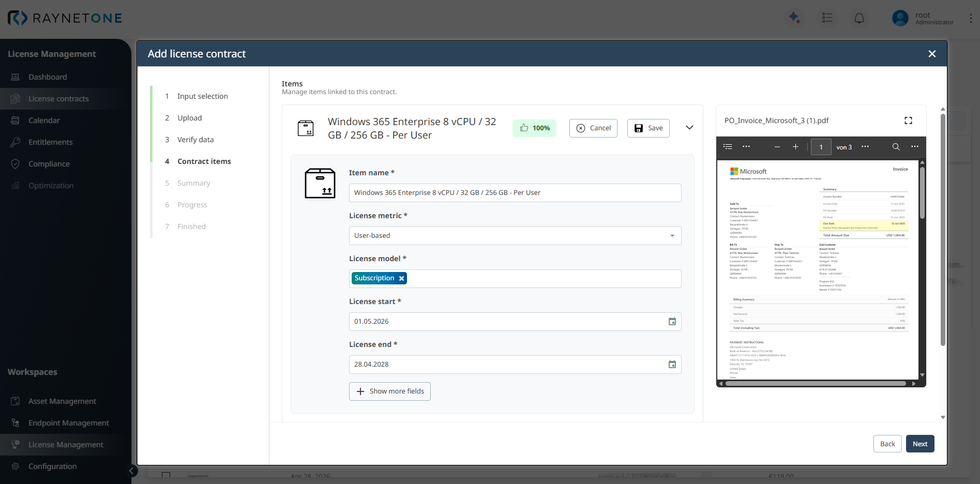Viewport: 980px width, 484px height.
Task: Remove the Subscription tag
Action: (x=401, y=278)
